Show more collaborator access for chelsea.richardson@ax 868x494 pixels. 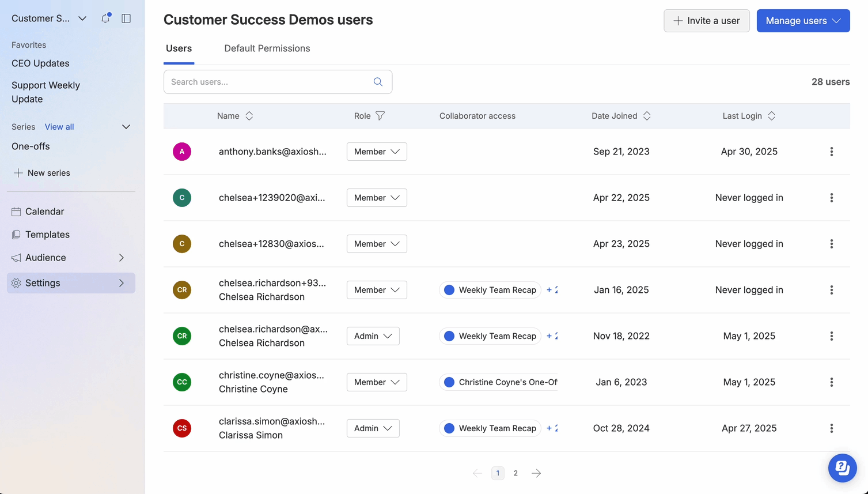pos(552,336)
